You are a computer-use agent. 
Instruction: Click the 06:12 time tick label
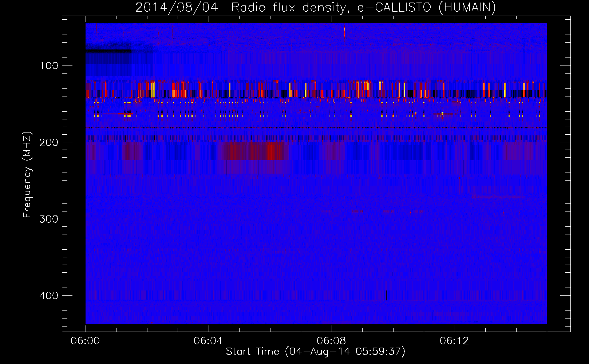pyautogui.click(x=454, y=341)
